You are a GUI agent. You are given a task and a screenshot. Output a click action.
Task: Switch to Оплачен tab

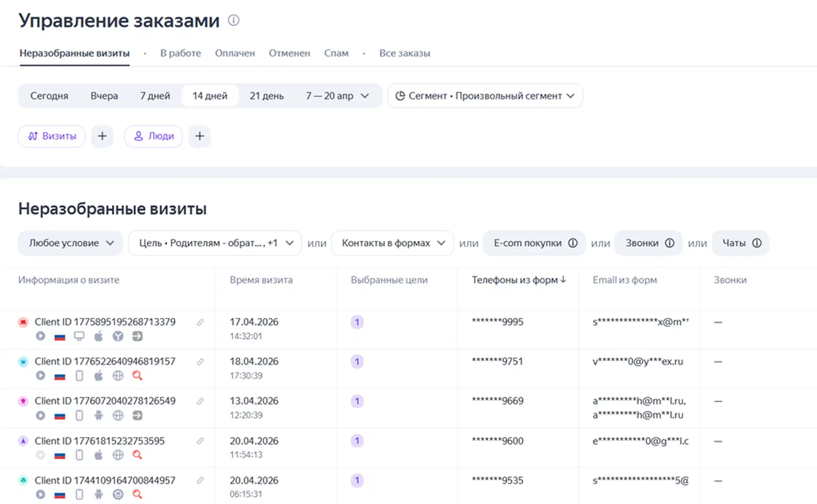pos(235,53)
